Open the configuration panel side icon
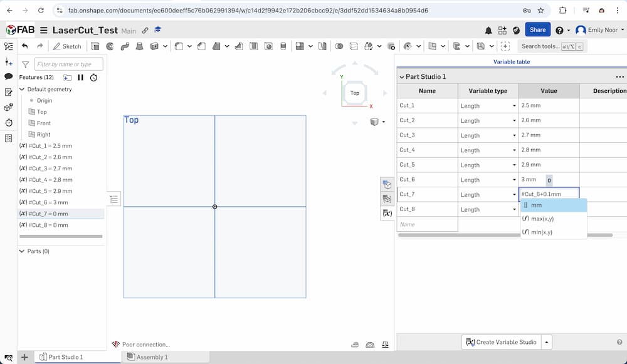627x364 pixels. (x=387, y=185)
